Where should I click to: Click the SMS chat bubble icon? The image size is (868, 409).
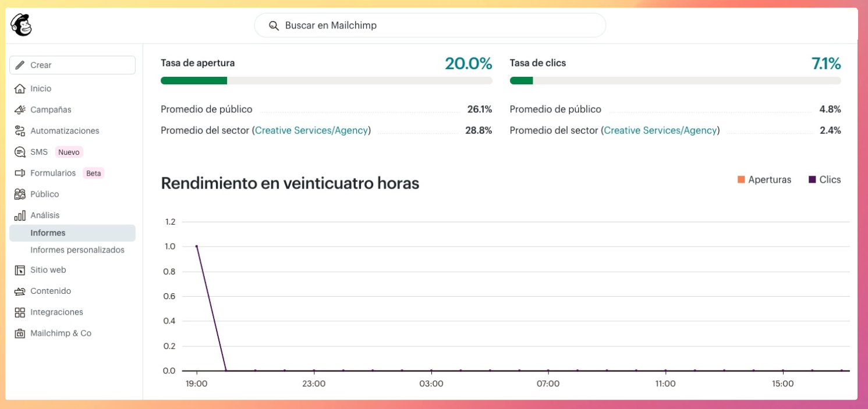point(20,152)
